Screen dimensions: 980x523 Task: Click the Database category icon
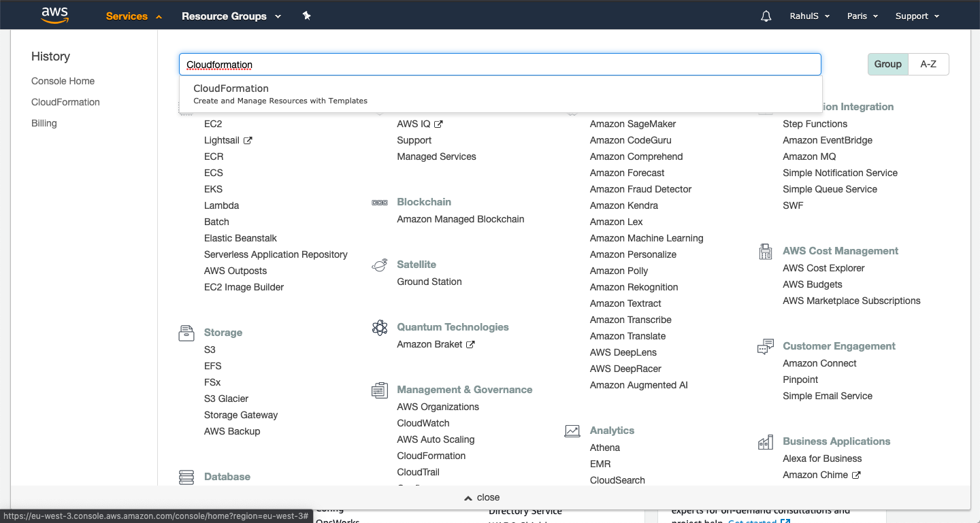coord(186,477)
